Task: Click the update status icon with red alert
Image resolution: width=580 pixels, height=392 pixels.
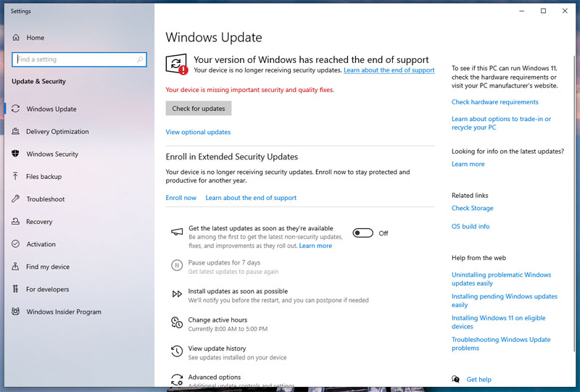Action: tap(177, 64)
